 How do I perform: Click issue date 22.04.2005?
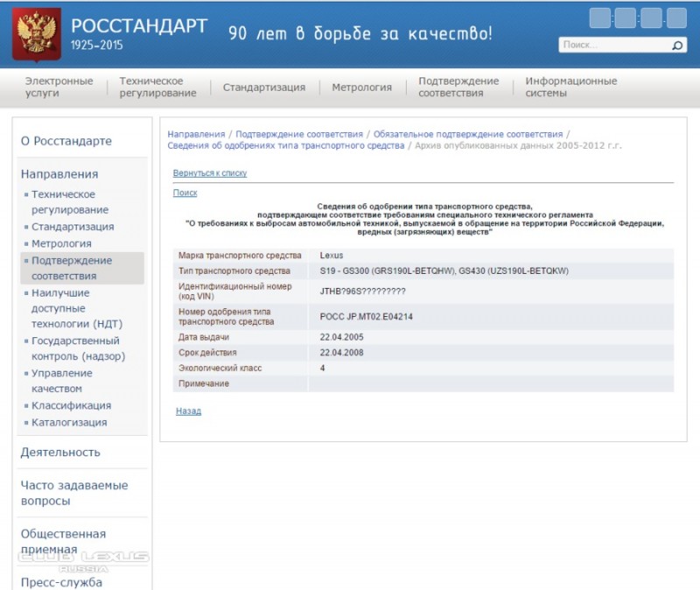click(341, 337)
